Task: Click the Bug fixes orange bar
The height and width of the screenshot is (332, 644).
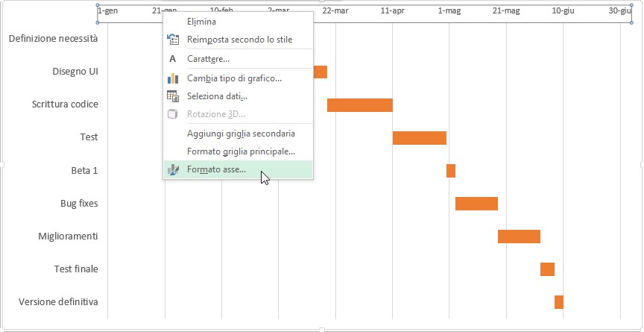Action: coord(476,204)
